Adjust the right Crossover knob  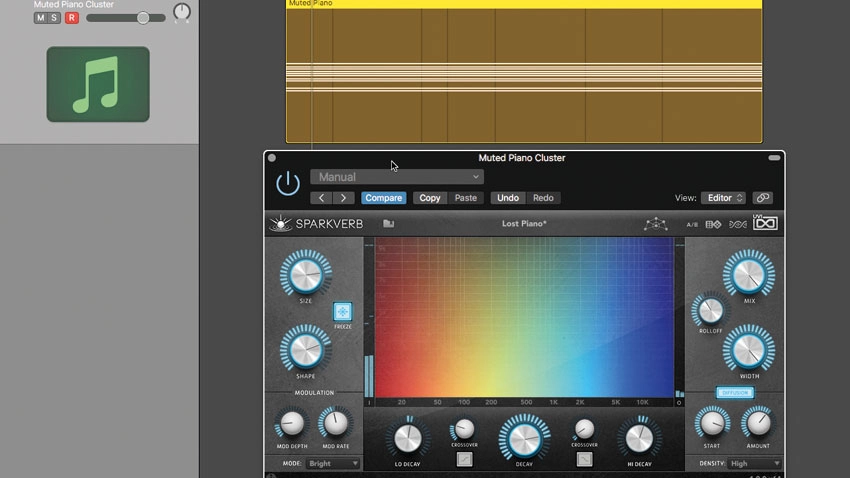(x=584, y=429)
